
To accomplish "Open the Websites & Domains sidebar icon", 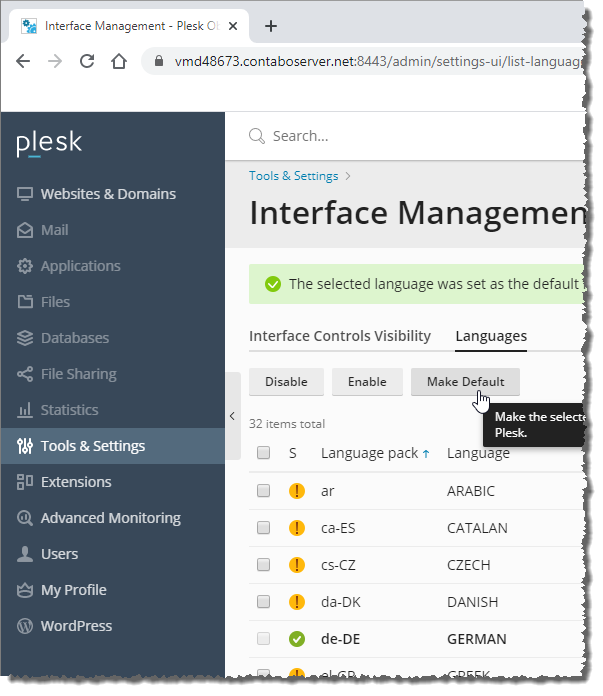I will [x=25, y=194].
